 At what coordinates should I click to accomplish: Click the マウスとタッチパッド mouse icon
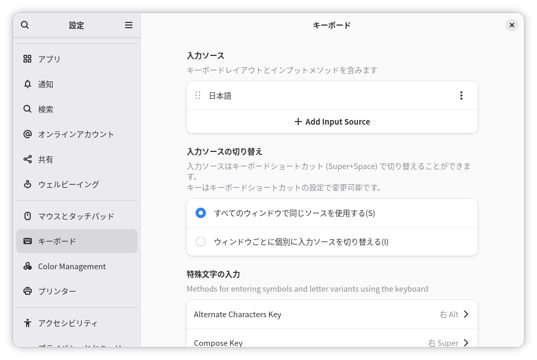[x=27, y=216]
